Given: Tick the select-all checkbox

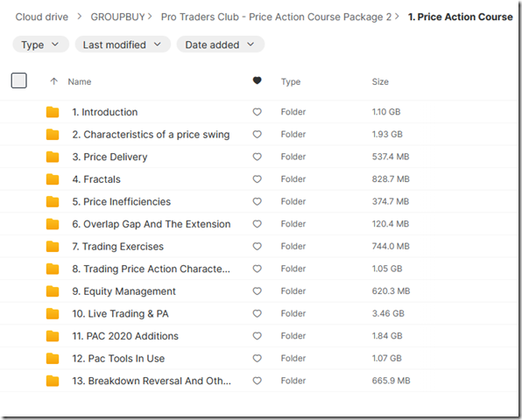Looking at the screenshot, I should [x=19, y=80].
